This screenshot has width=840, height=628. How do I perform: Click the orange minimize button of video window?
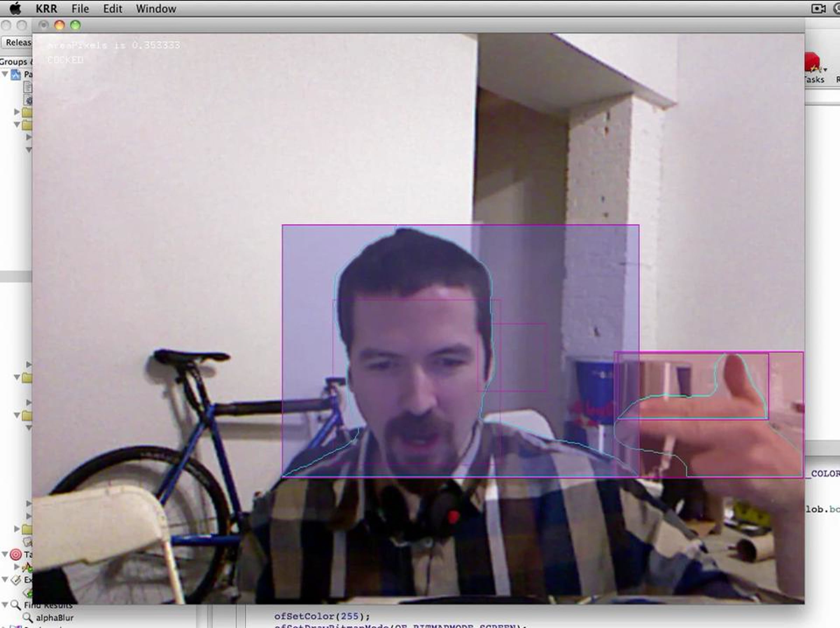[59, 25]
